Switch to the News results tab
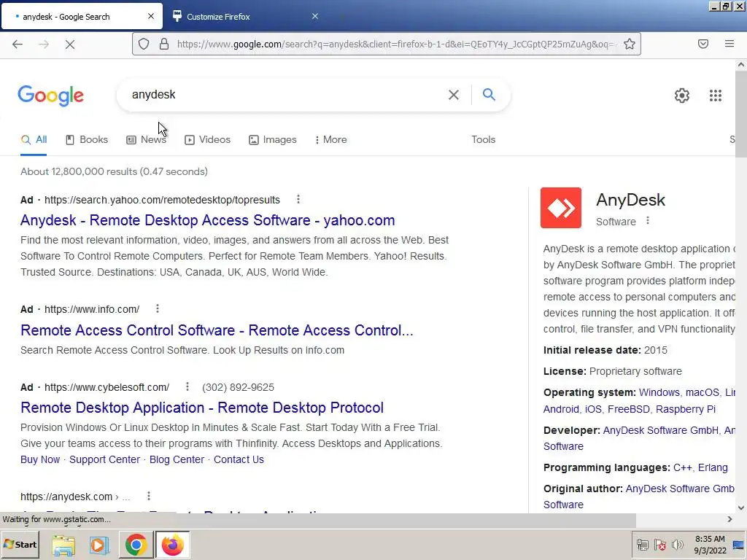Screen dimensions: 747x560 (x=146, y=139)
